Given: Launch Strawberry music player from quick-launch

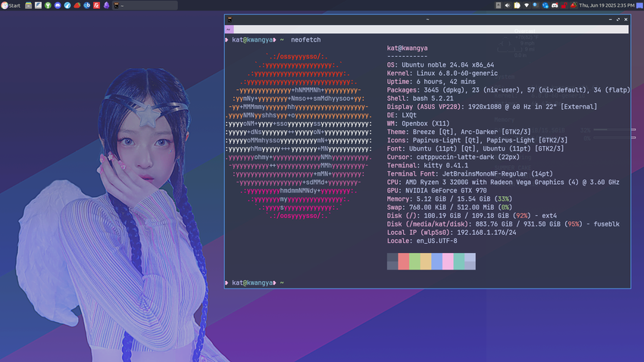Looking at the screenshot, I should pos(77,5).
